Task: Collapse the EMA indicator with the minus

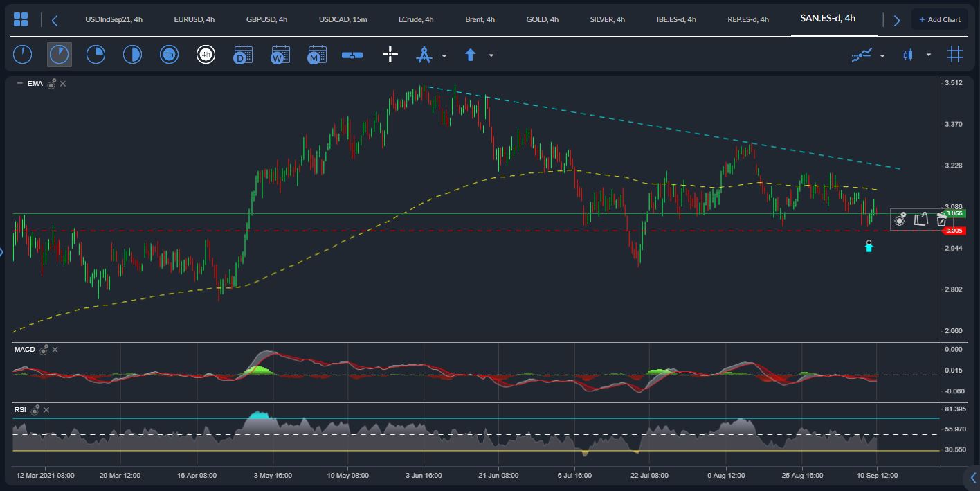Action: [x=19, y=84]
